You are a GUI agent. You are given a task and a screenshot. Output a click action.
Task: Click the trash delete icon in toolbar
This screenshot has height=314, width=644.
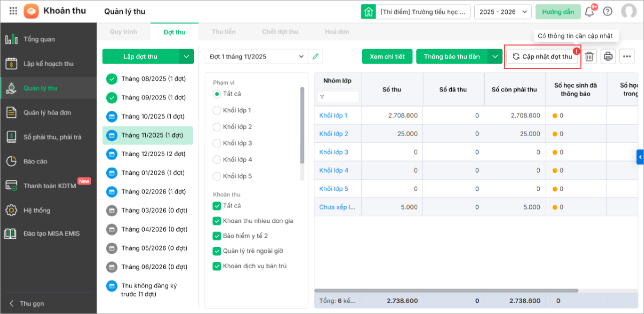coord(589,56)
